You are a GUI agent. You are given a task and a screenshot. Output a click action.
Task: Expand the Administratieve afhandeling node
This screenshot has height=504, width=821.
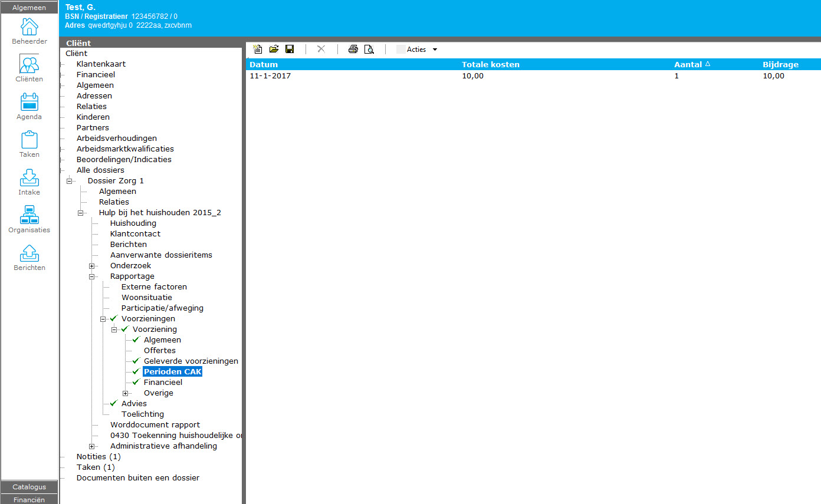(x=92, y=446)
